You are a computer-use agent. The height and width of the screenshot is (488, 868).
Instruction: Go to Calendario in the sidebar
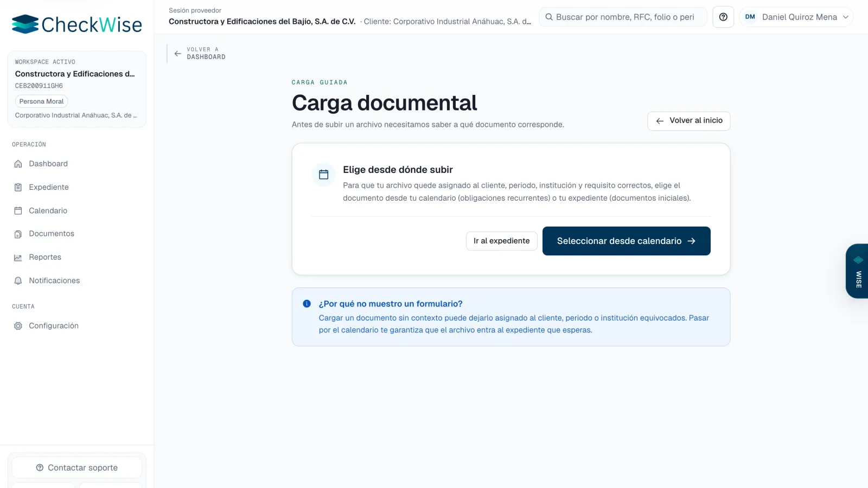coord(76,210)
